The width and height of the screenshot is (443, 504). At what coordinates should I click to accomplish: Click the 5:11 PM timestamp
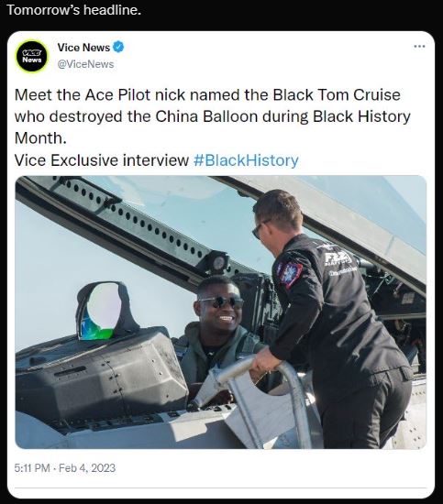32,467
